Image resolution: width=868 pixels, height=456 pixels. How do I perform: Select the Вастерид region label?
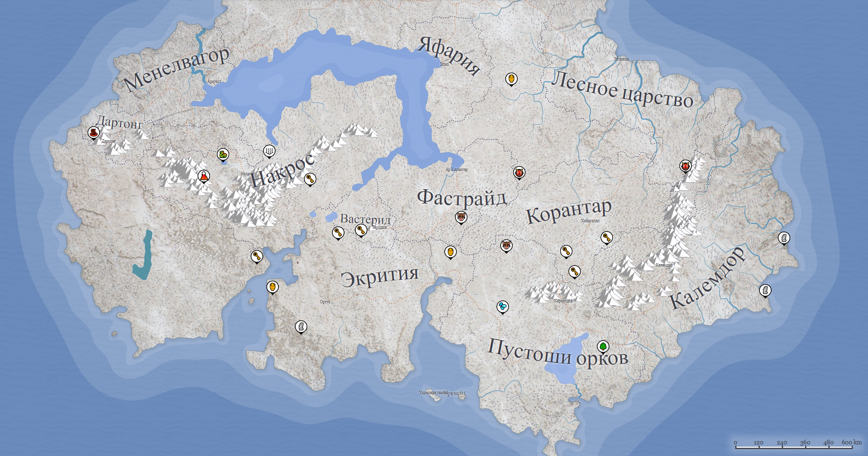click(x=366, y=219)
